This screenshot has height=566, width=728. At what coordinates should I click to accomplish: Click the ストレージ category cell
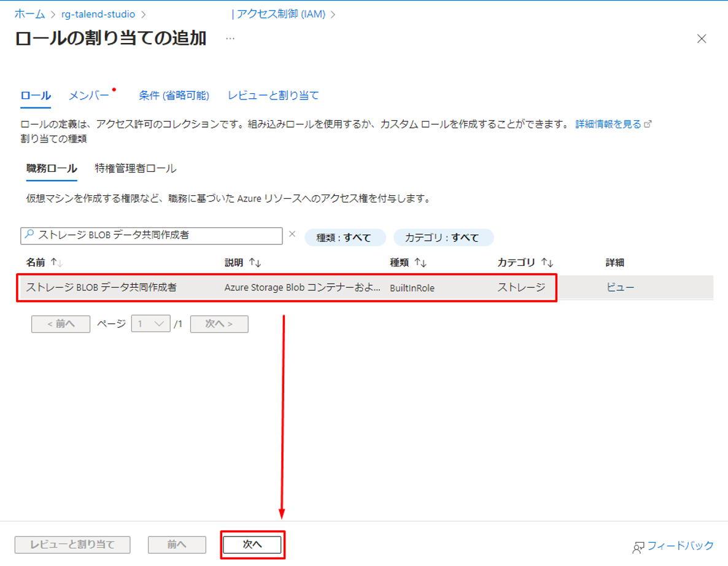click(x=521, y=287)
